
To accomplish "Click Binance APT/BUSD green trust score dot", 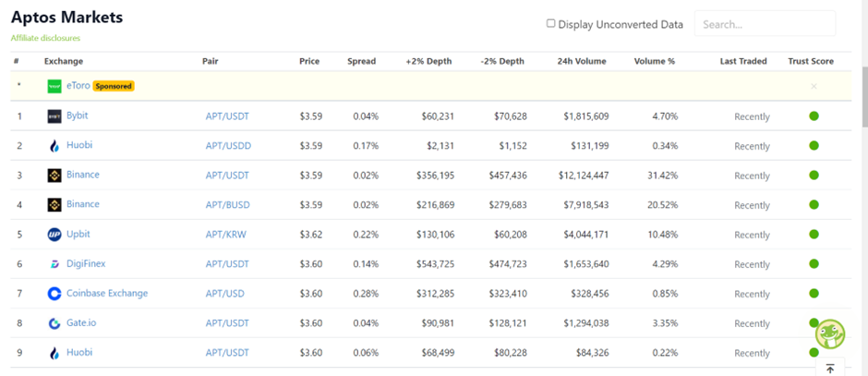I will coord(814,204).
